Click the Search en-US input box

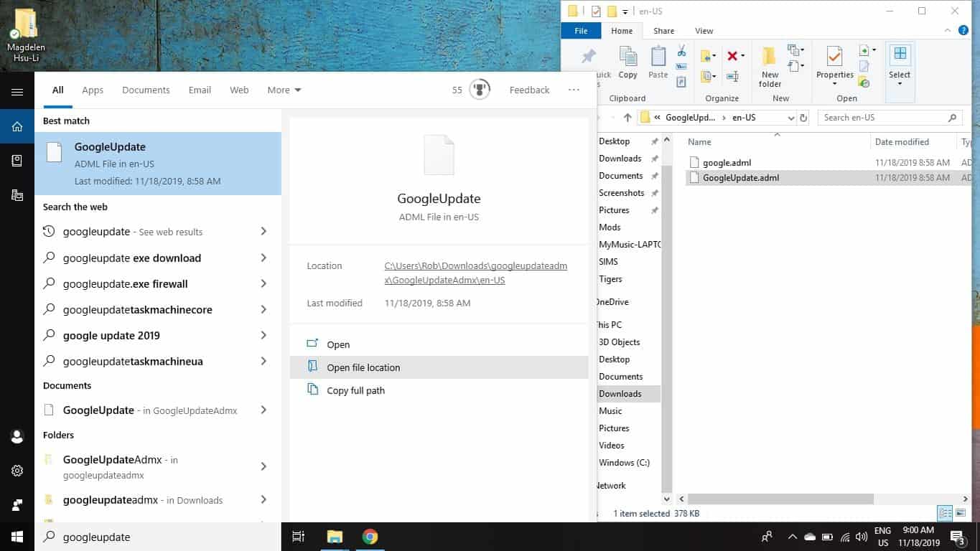click(x=890, y=118)
